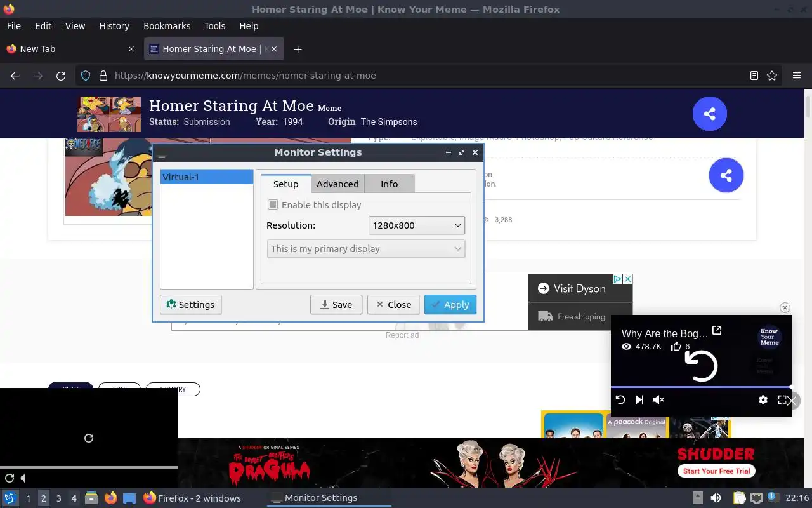The height and width of the screenshot is (508, 812).
Task: Click the padlock site information icon
Action: pyautogui.click(x=103, y=76)
